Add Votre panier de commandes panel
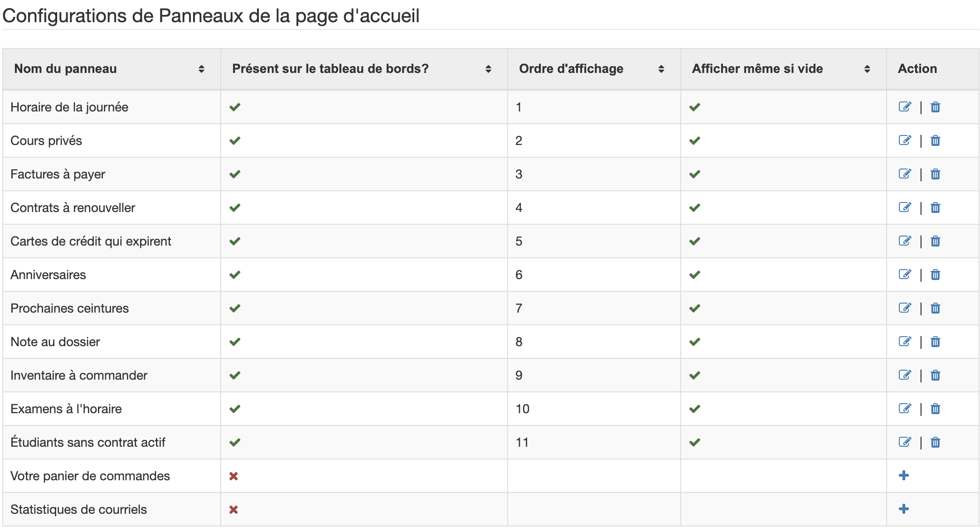The width and height of the screenshot is (980, 531). click(x=903, y=475)
